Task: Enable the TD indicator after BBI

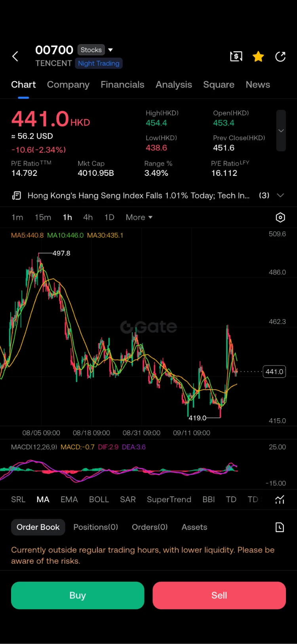Action: click(x=231, y=499)
